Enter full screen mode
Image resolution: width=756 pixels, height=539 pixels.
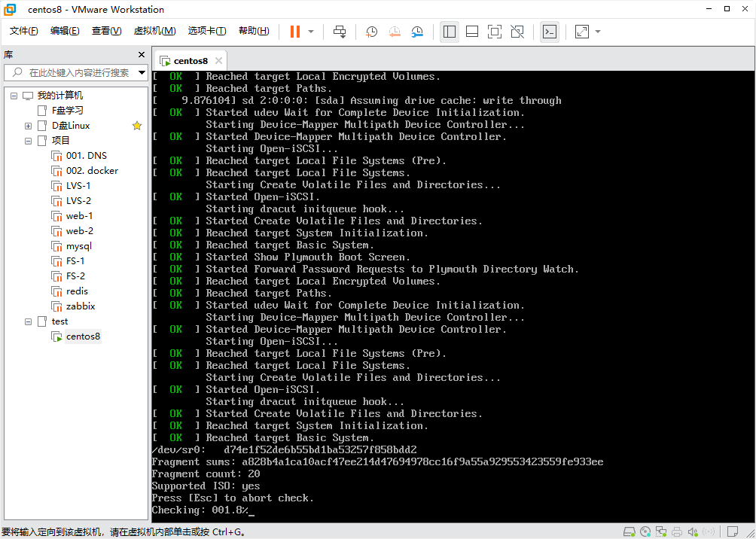pos(495,32)
